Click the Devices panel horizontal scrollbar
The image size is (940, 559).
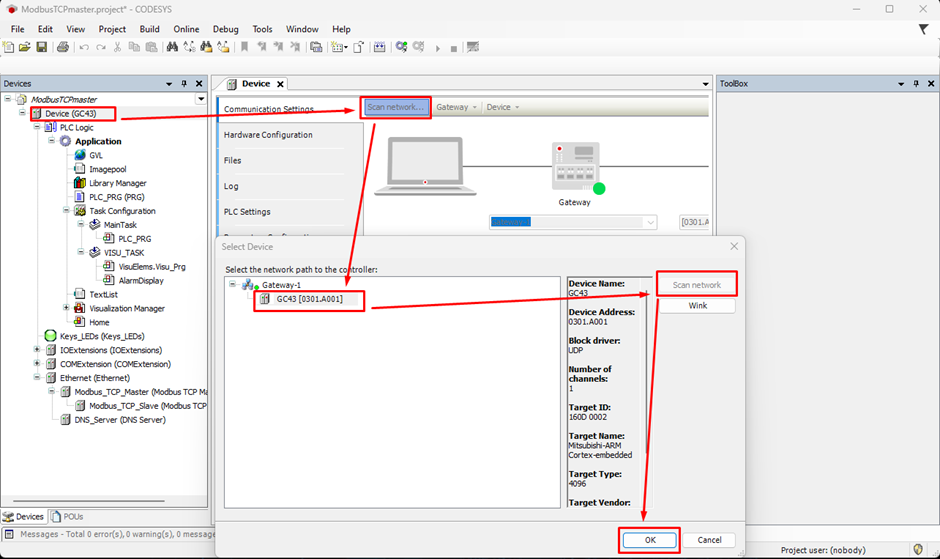[x=89, y=501]
